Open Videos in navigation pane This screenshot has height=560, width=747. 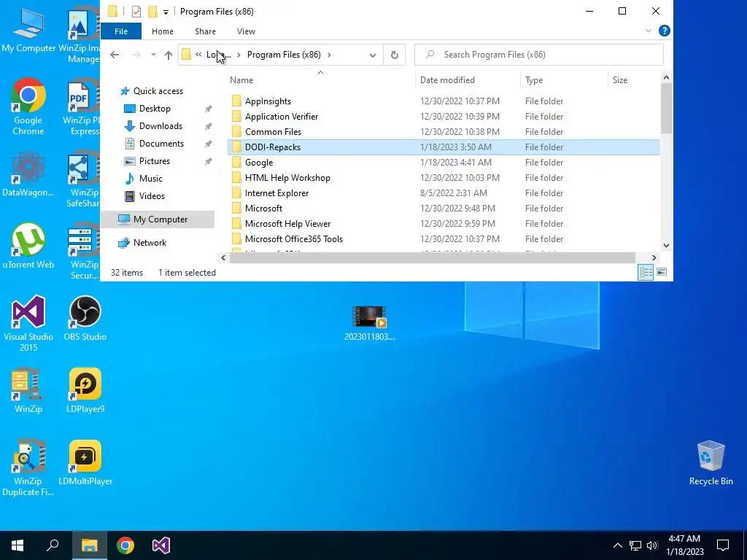(152, 196)
